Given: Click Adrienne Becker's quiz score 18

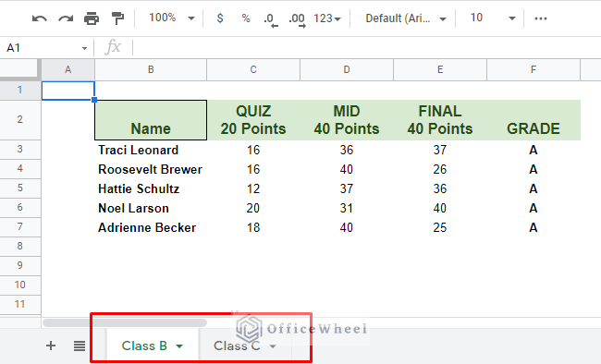Looking at the screenshot, I should [x=253, y=227].
